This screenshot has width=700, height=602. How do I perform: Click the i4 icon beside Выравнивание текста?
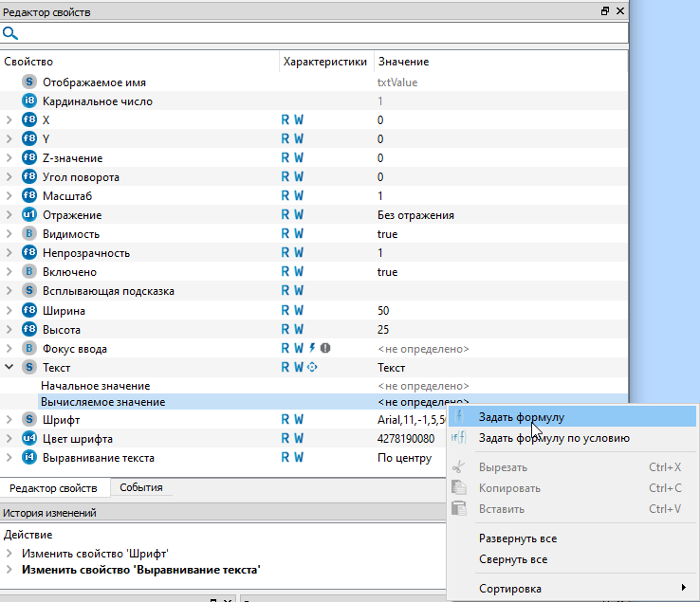tap(28, 458)
